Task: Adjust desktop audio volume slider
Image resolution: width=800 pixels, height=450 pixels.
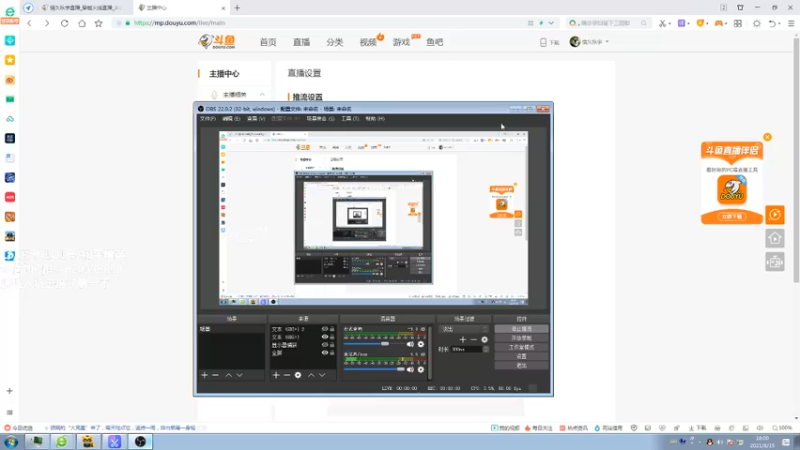Action: tap(374, 344)
